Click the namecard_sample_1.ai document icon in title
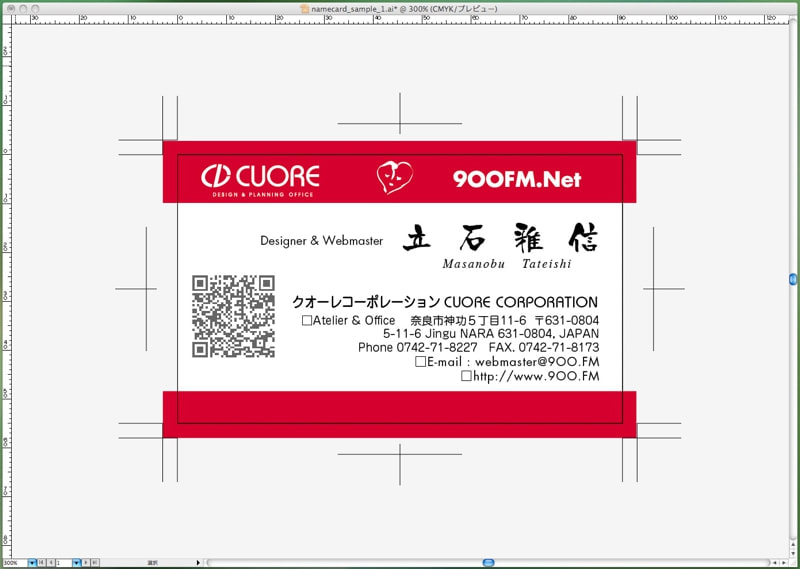The height and width of the screenshot is (569, 800). pos(305,9)
